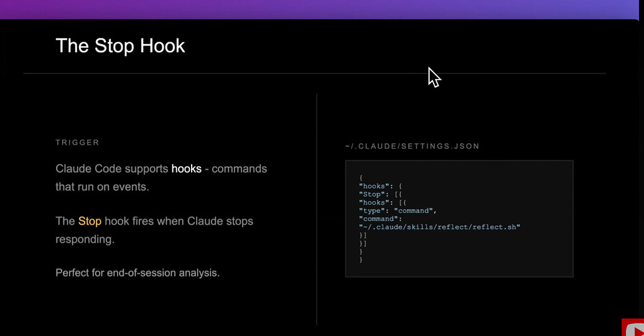
Task: Click 'Perfect for end-of-session analysis.' line
Action: coord(138,273)
